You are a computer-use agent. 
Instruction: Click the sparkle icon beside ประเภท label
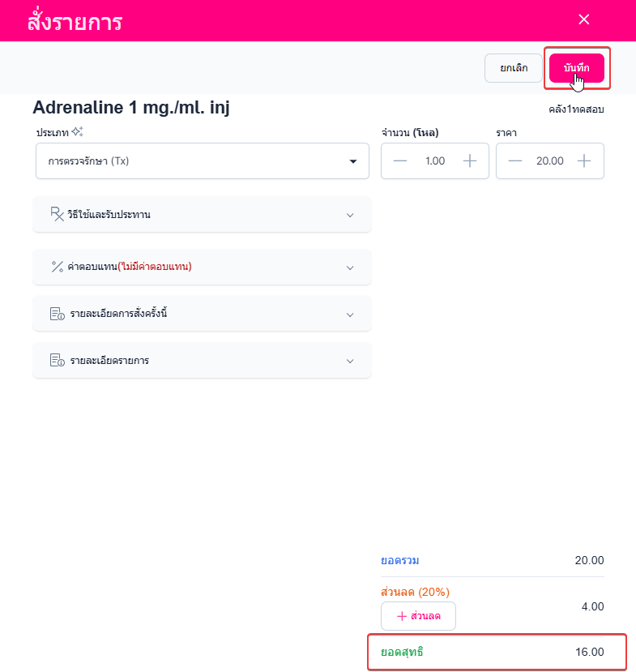pos(77,131)
